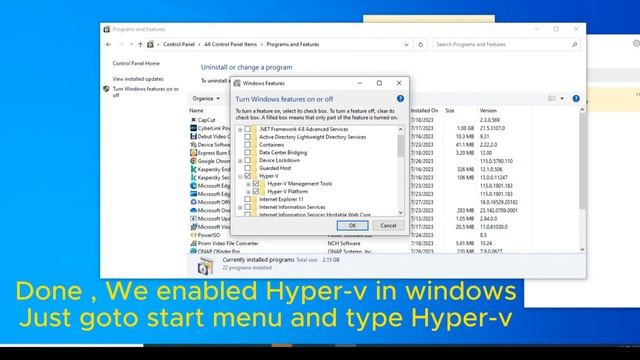Click the refresh icon beside the address bar
Image resolution: width=640 pixels, height=360 pixels.
pyautogui.click(x=420, y=44)
